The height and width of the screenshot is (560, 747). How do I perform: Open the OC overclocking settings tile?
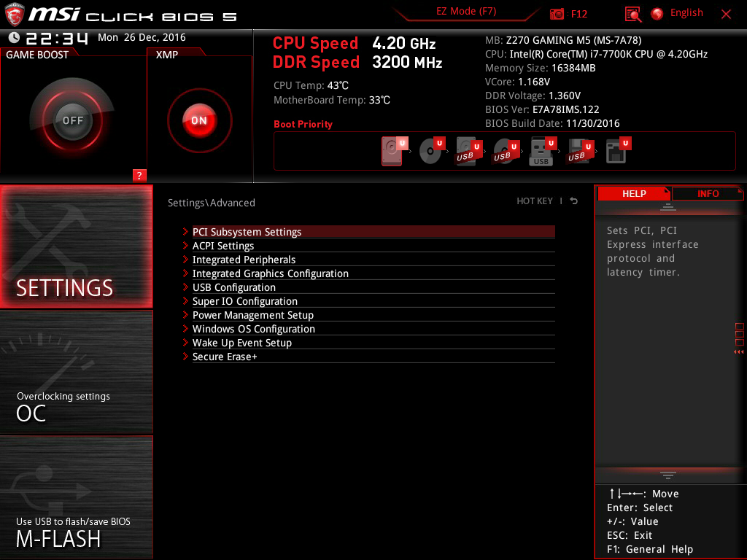[x=76, y=372]
